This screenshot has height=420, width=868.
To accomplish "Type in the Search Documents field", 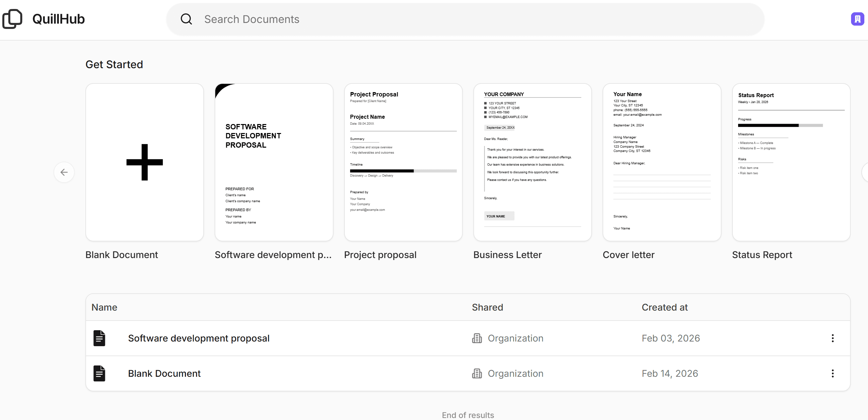I will pos(465,19).
